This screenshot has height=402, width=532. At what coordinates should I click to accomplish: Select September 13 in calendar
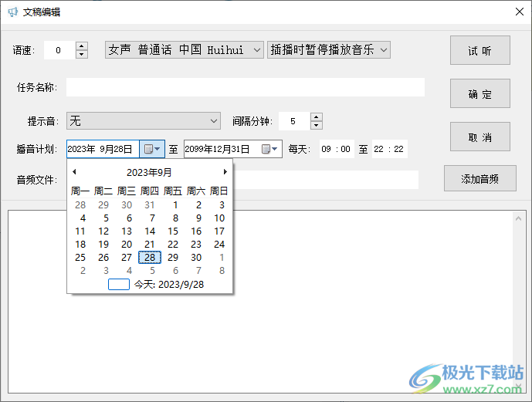127,231
